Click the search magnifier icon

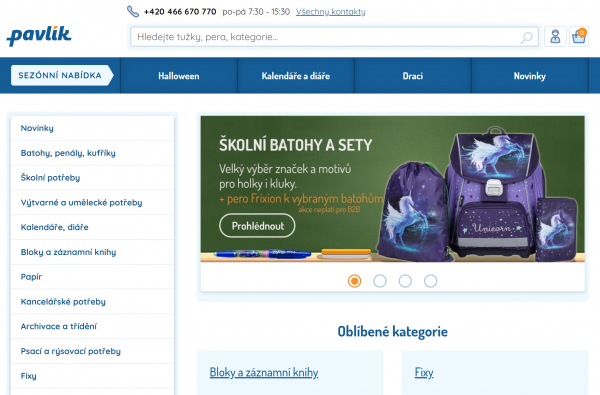(x=527, y=37)
